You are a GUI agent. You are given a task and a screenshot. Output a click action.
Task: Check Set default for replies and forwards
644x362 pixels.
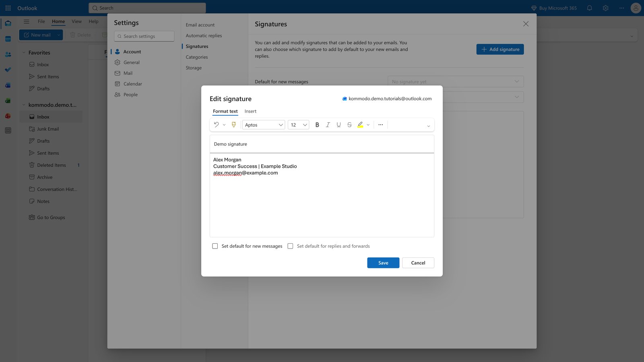[x=290, y=246]
